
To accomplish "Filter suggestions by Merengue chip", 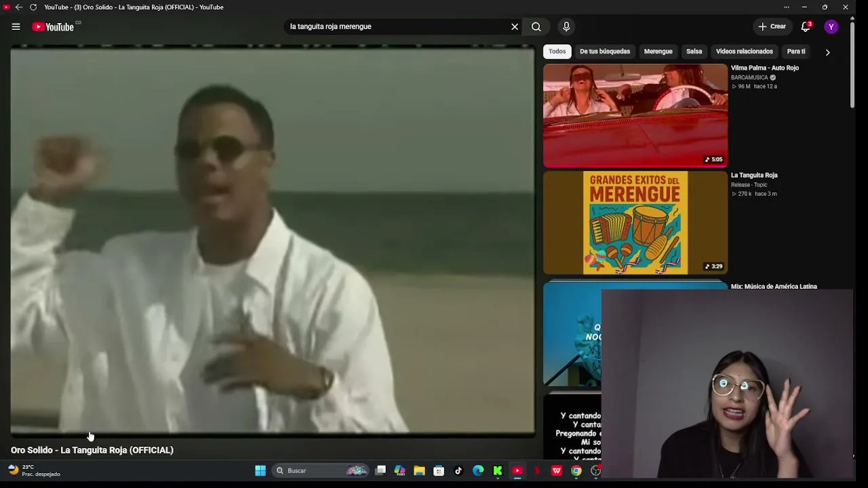I will tap(658, 52).
